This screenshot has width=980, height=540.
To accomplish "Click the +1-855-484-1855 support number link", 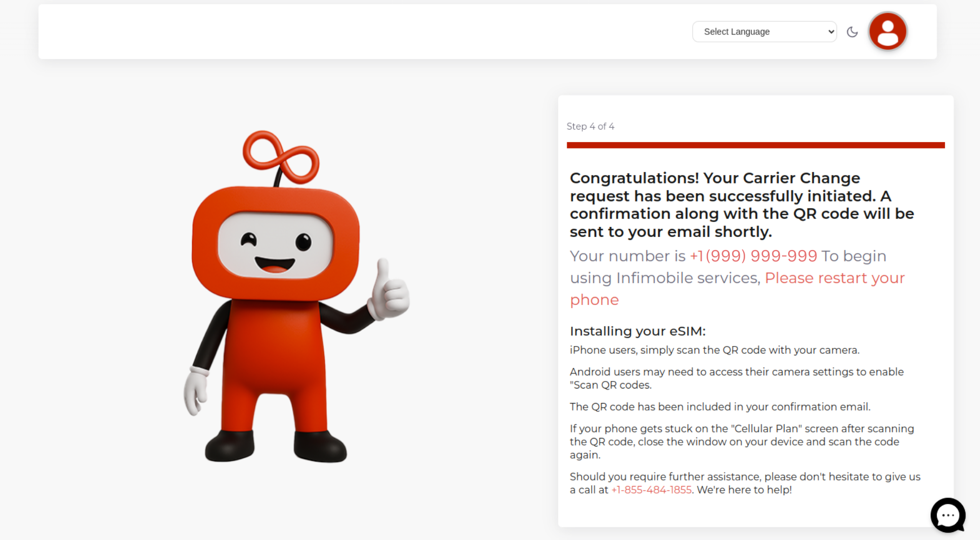I will tap(651, 490).
